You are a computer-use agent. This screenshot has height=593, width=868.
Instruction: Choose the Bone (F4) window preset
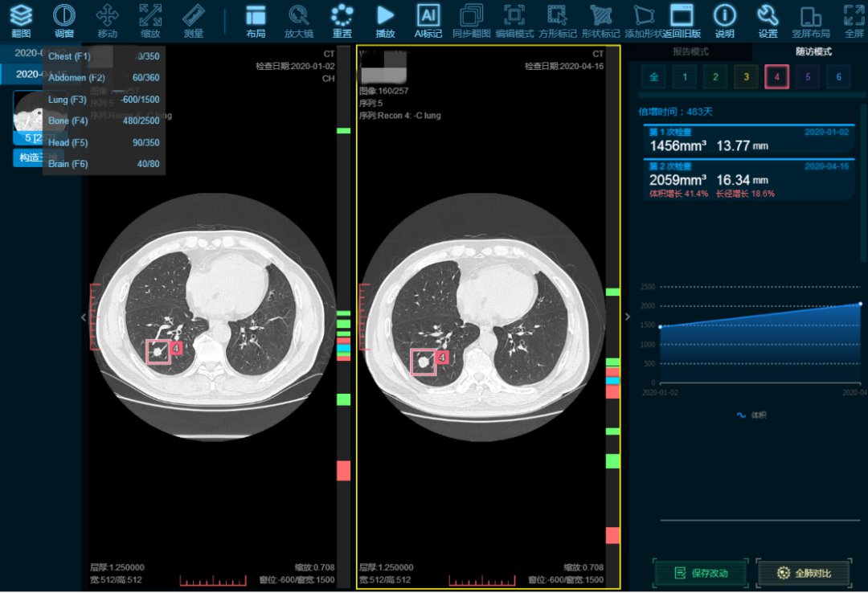tap(104, 121)
